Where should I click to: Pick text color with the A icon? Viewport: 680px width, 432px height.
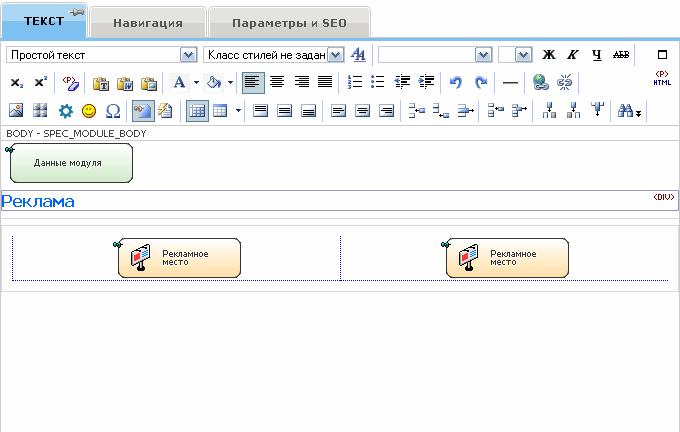(178, 82)
